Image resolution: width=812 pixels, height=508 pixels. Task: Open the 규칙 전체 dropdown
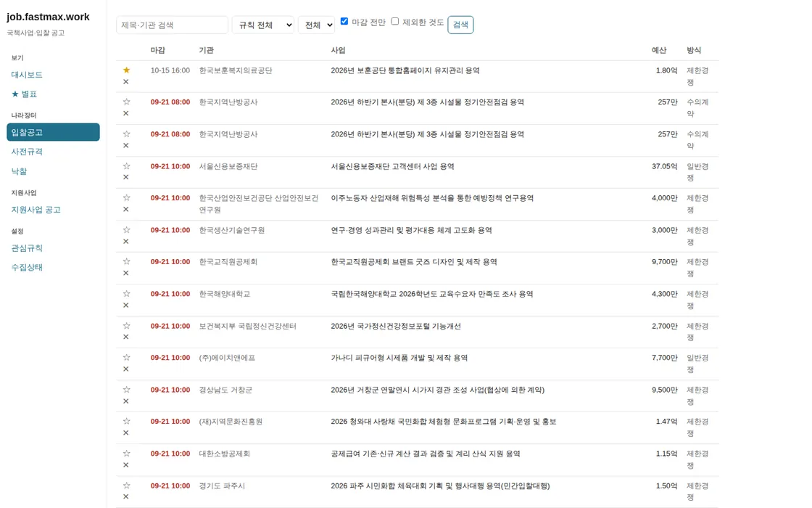click(263, 25)
